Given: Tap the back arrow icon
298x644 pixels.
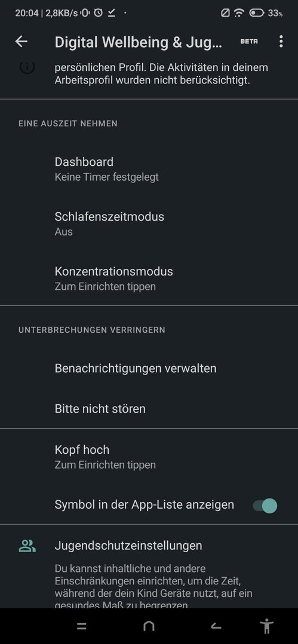Looking at the screenshot, I should click(x=21, y=41).
